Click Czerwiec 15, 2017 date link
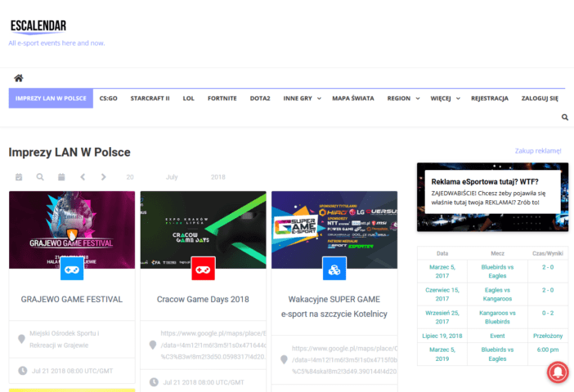The height and width of the screenshot is (392, 574). pyautogui.click(x=442, y=294)
